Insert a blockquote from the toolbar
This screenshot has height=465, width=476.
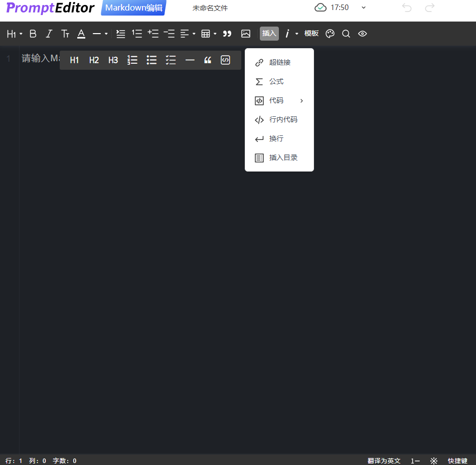coord(227,34)
